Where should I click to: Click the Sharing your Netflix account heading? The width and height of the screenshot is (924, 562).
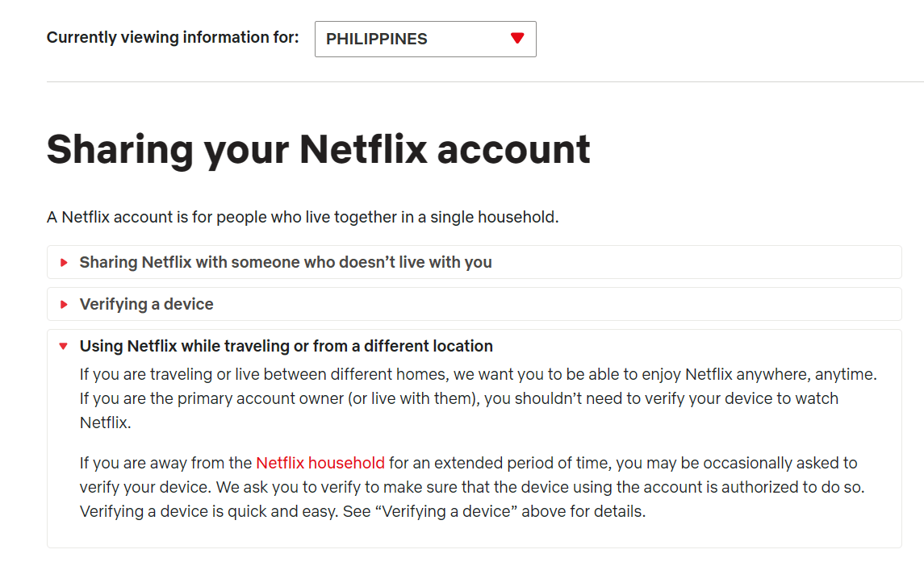[x=318, y=149]
